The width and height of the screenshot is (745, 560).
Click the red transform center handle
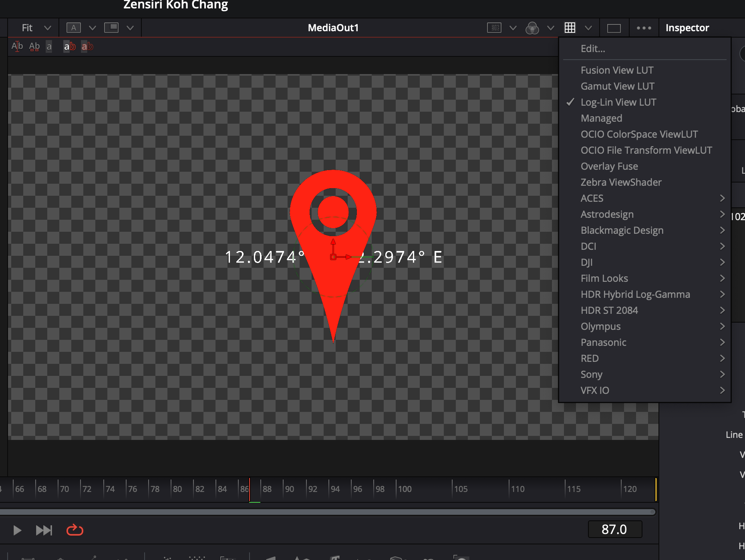[x=333, y=257]
